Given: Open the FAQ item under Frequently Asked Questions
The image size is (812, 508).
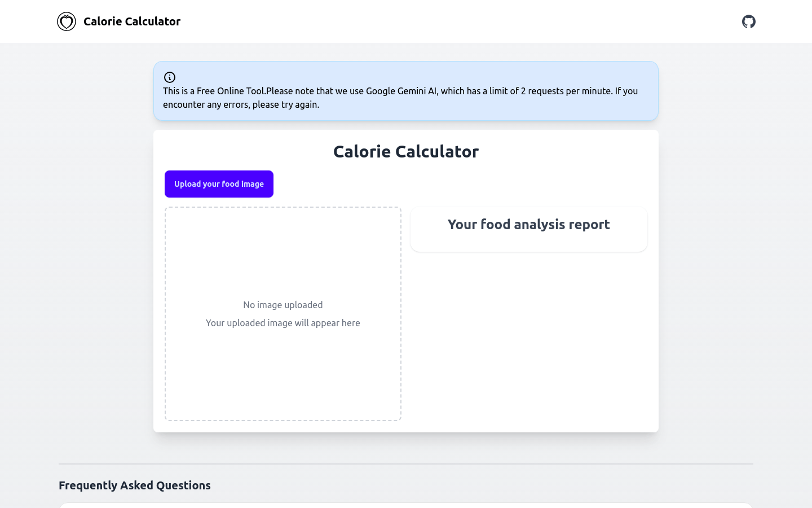Looking at the screenshot, I should (406, 506).
